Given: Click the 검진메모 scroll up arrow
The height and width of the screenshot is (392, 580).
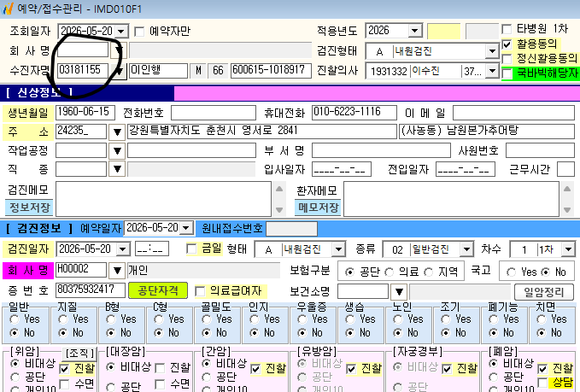Looking at the screenshot, I should [279, 189].
